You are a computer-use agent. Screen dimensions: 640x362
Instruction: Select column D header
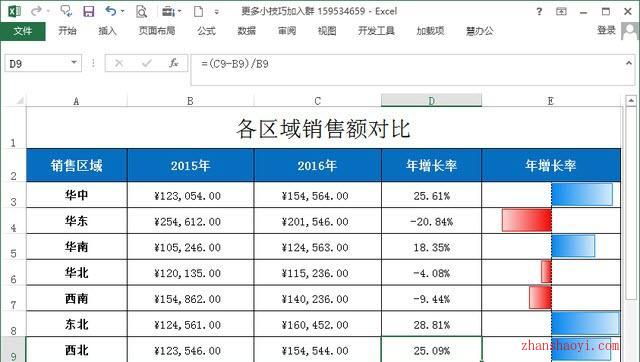coord(431,101)
